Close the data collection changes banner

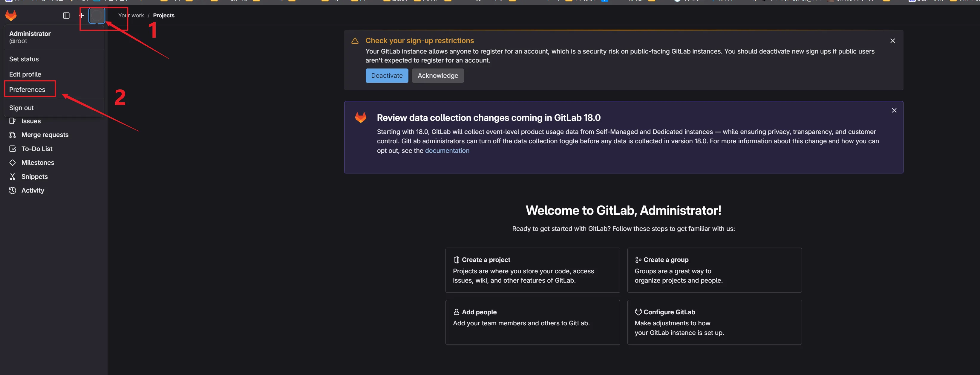point(894,110)
